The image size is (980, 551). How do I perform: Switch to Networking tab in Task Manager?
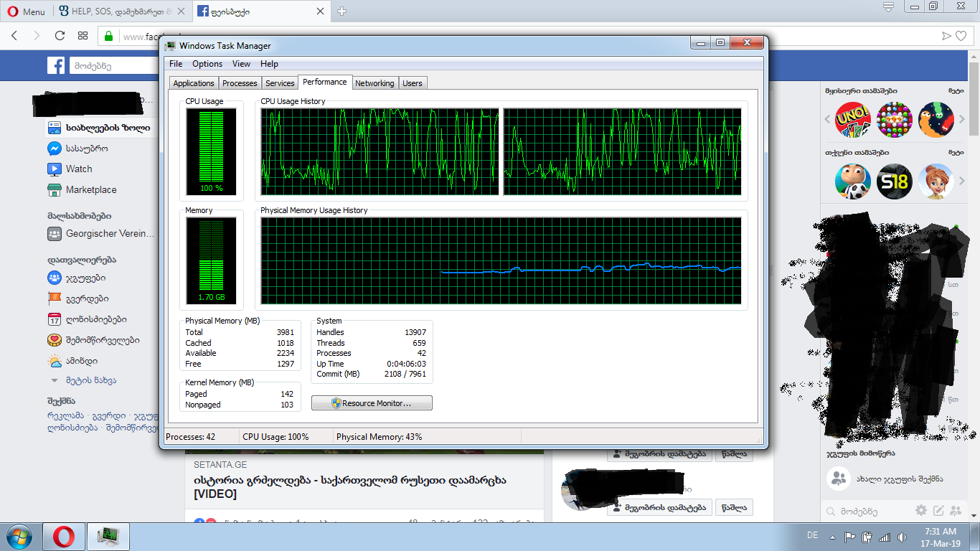tap(374, 83)
